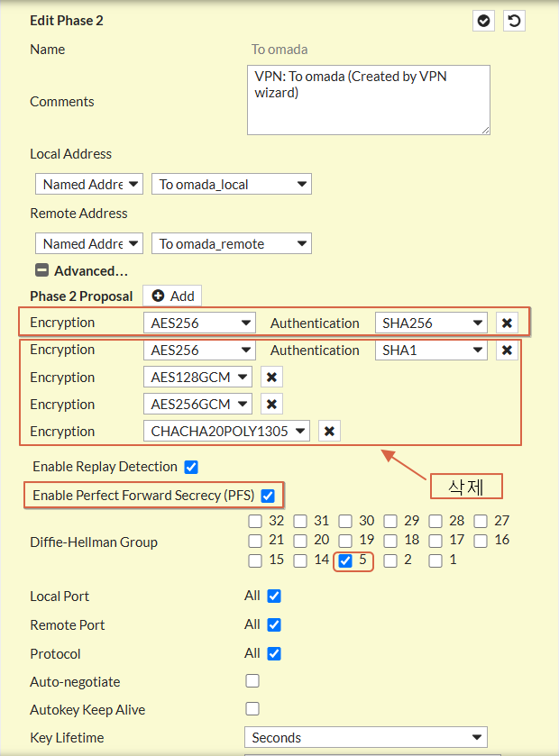Add a new Phase 2 proposal

click(x=172, y=296)
